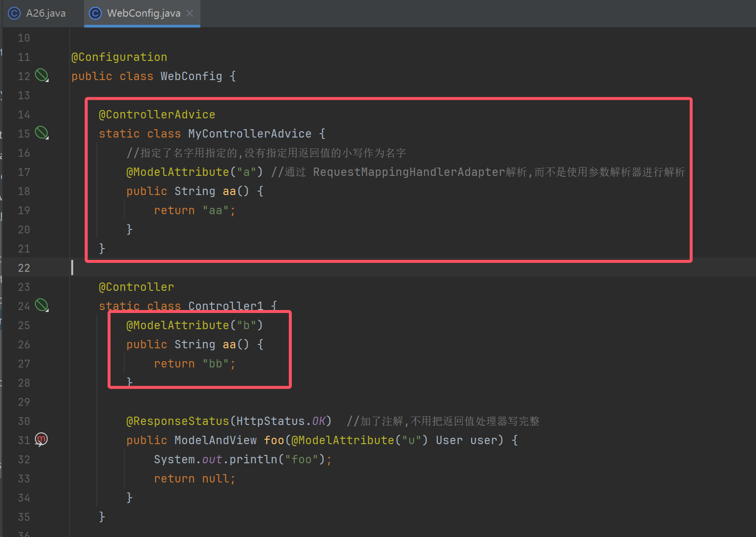Click the Controller1 class name
This screenshot has height=537, width=756.
point(226,306)
